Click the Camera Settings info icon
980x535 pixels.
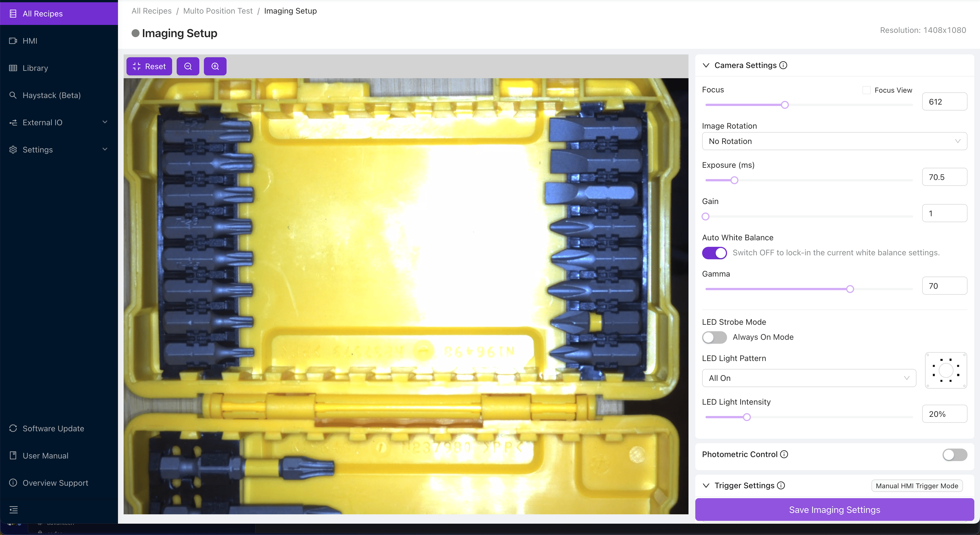(783, 65)
